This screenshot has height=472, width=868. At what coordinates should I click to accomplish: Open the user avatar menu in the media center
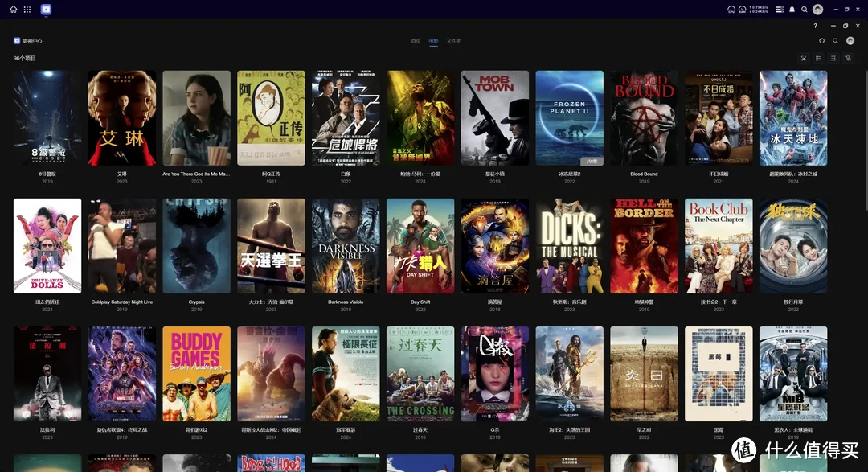[850, 40]
